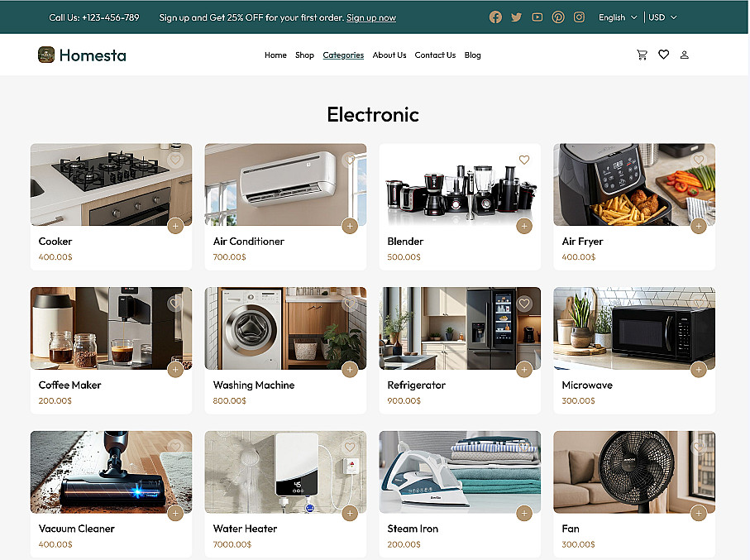The width and height of the screenshot is (750, 560).
Task: Open the Categories menu item
Action: pyautogui.click(x=343, y=55)
